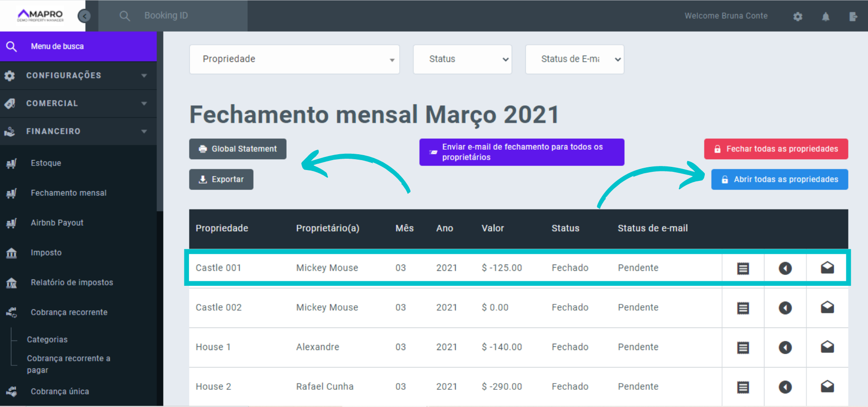Send email via the envelope icon for Castle 002
Screen dimensions: 868x407
[827, 307]
